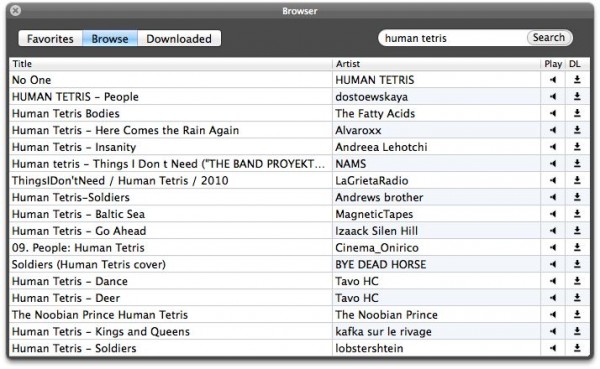The width and height of the screenshot is (600, 369).
Task: Play the LaGrietaRadio track
Action: (553, 180)
